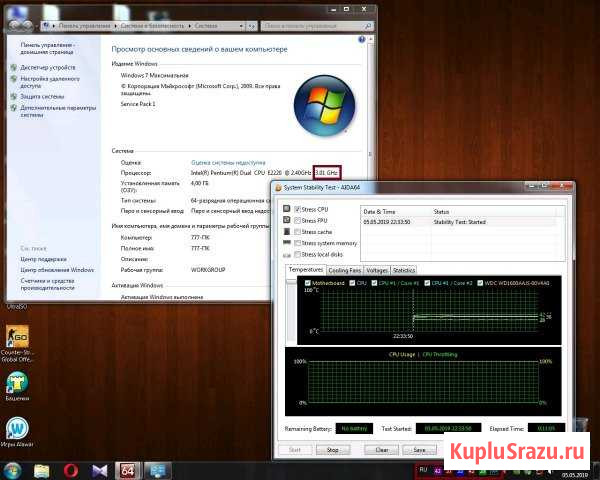Expand breadcrumb arrow before Система
600x480 pixels.
190,26
